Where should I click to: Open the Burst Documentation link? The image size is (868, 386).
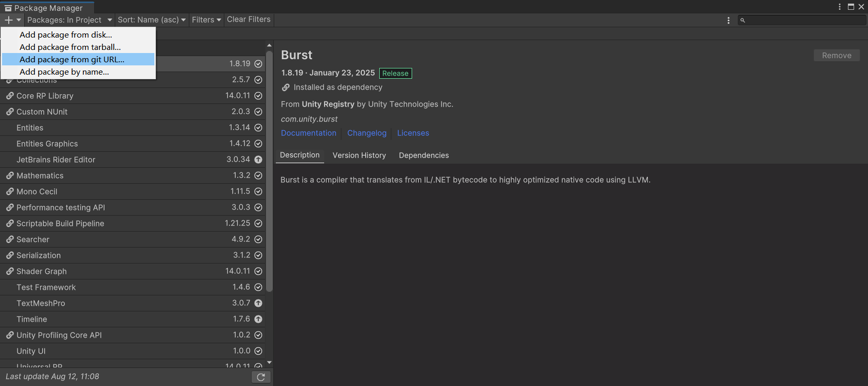tap(309, 133)
